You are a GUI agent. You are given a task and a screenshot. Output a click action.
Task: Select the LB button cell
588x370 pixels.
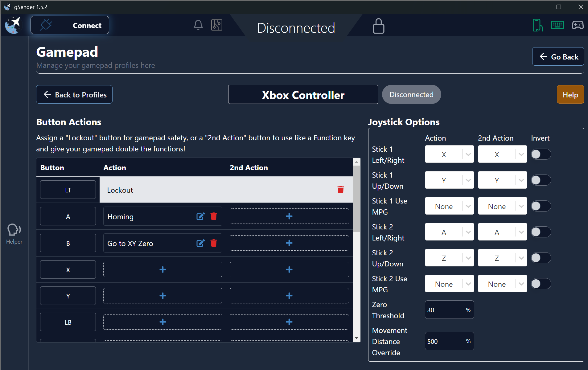pos(68,322)
